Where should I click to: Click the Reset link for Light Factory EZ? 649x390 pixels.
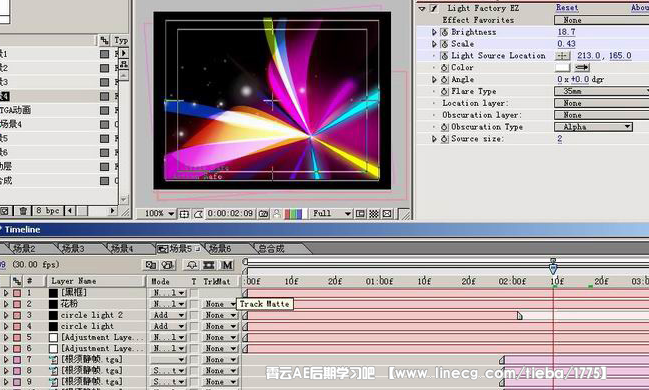click(x=567, y=8)
